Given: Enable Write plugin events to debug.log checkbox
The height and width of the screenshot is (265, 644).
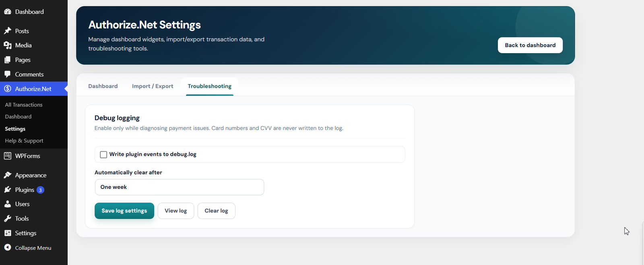Looking at the screenshot, I should click(x=103, y=155).
